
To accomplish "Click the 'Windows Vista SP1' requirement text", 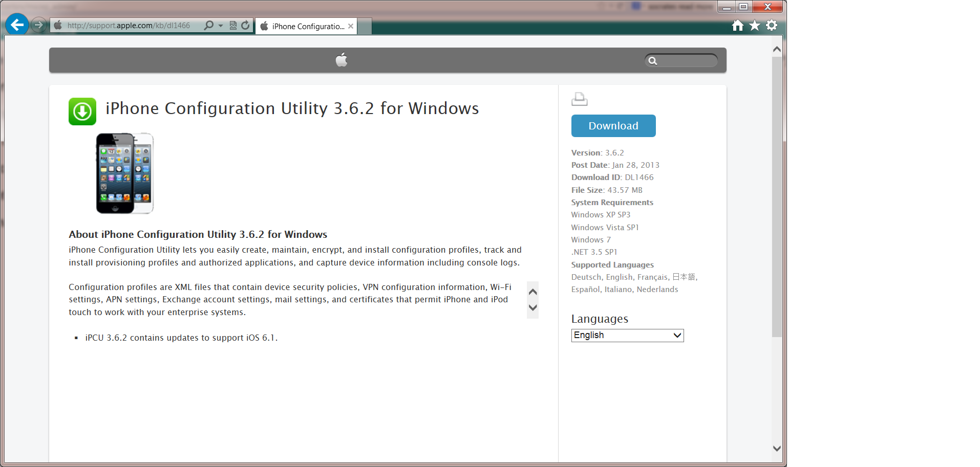I will click(x=605, y=228).
